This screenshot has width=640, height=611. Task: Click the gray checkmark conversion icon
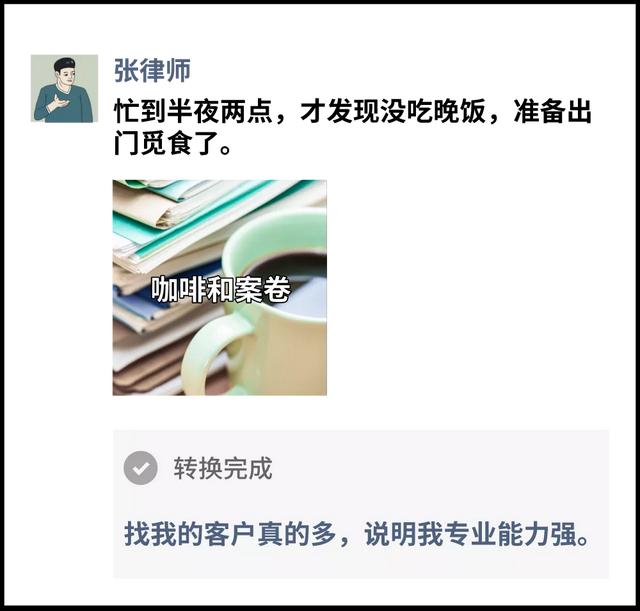pos(140,468)
